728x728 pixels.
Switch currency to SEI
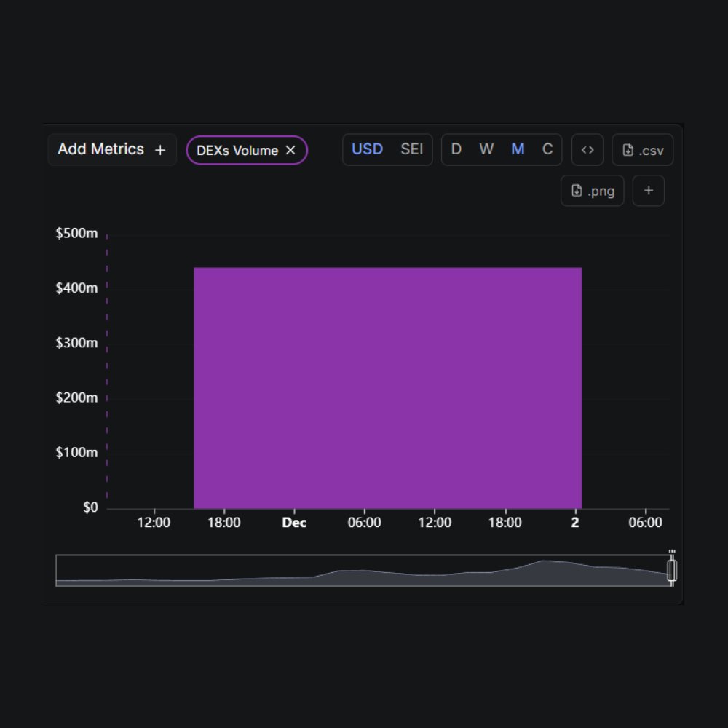tap(411, 149)
